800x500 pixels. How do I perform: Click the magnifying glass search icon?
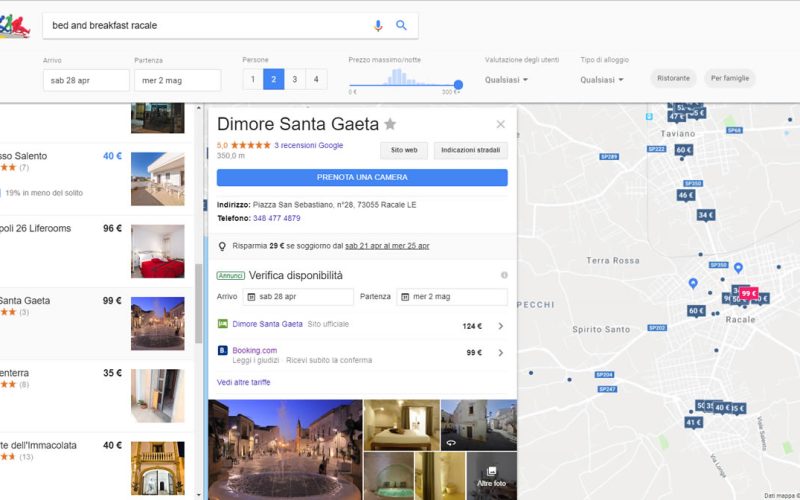402,25
